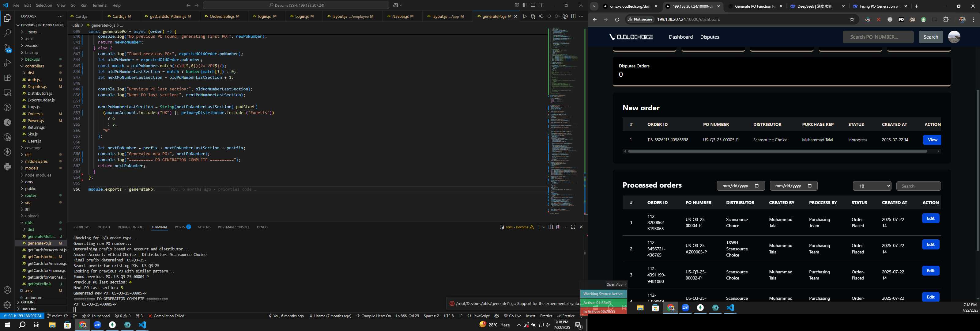Open user avatar in CloudChoice navbar
Screen dimensions: 980x331
pyautogui.click(x=954, y=37)
